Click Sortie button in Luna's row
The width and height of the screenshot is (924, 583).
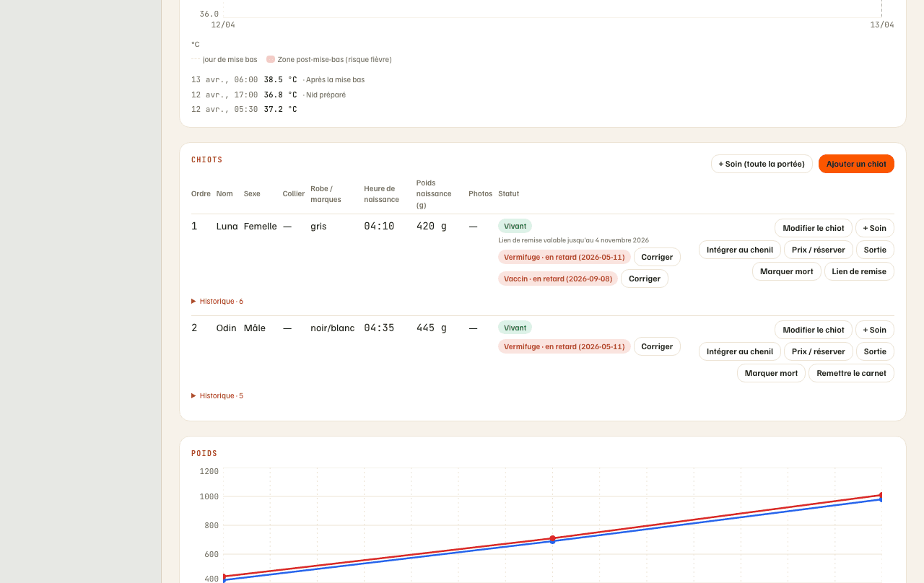point(875,250)
